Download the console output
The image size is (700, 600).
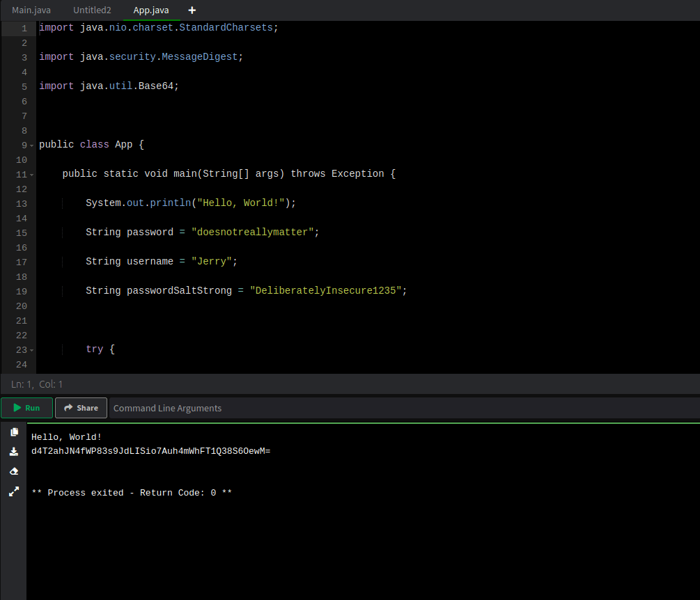coord(15,452)
